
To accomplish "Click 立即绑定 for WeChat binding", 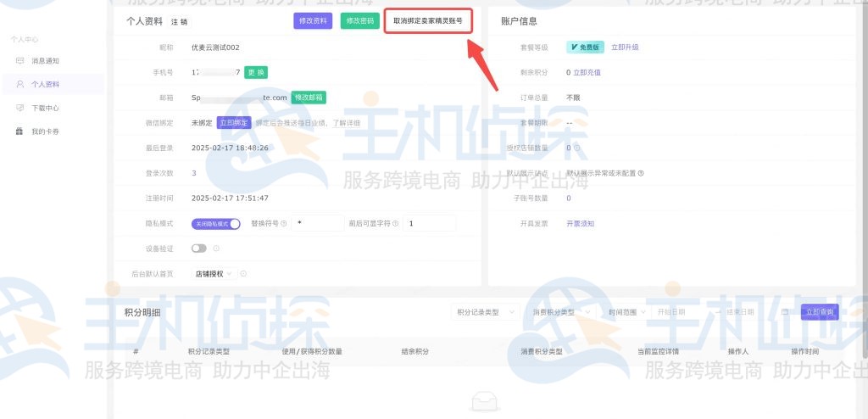I will coord(234,123).
